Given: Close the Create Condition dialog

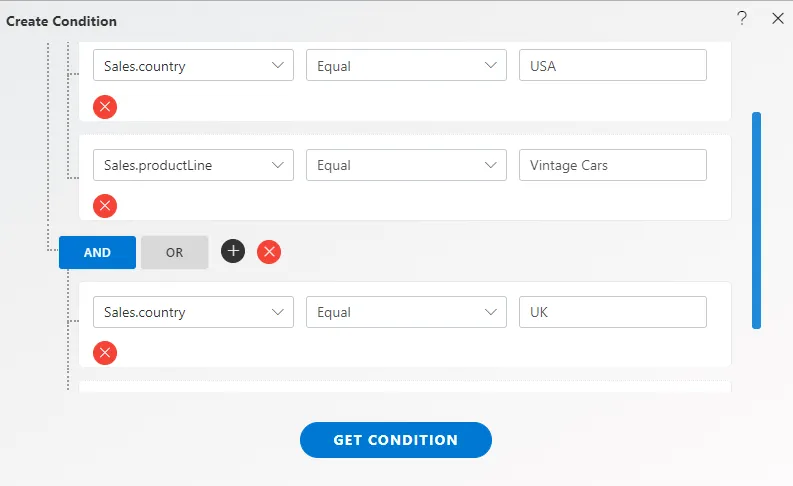Looking at the screenshot, I should point(778,19).
